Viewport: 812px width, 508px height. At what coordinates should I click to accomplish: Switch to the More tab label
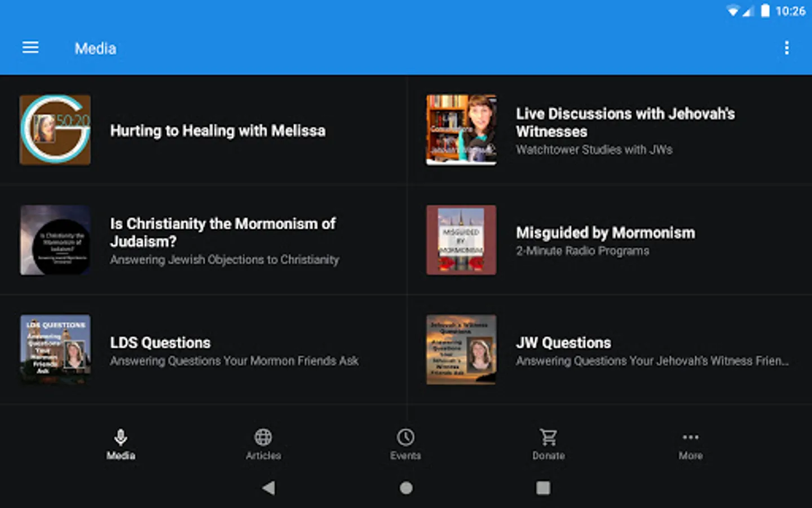coord(691,456)
